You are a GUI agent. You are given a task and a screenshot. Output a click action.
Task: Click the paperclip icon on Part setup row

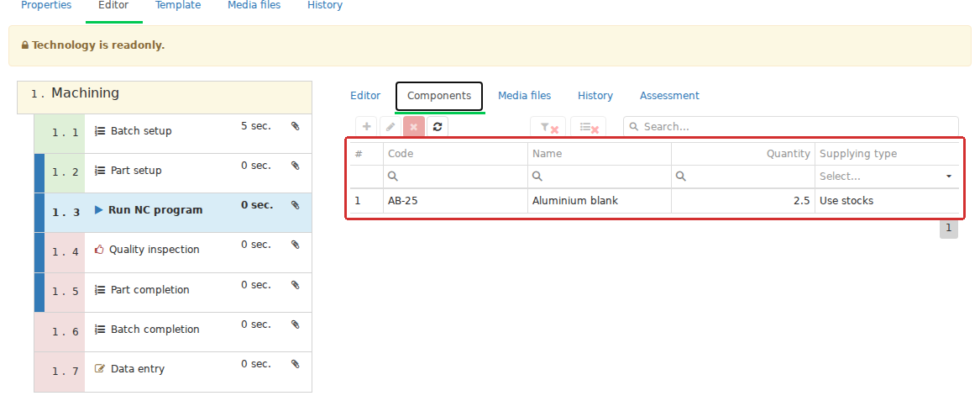[296, 165]
